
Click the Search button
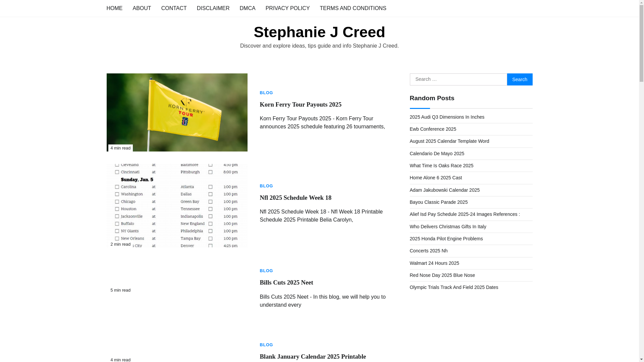click(520, 79)
